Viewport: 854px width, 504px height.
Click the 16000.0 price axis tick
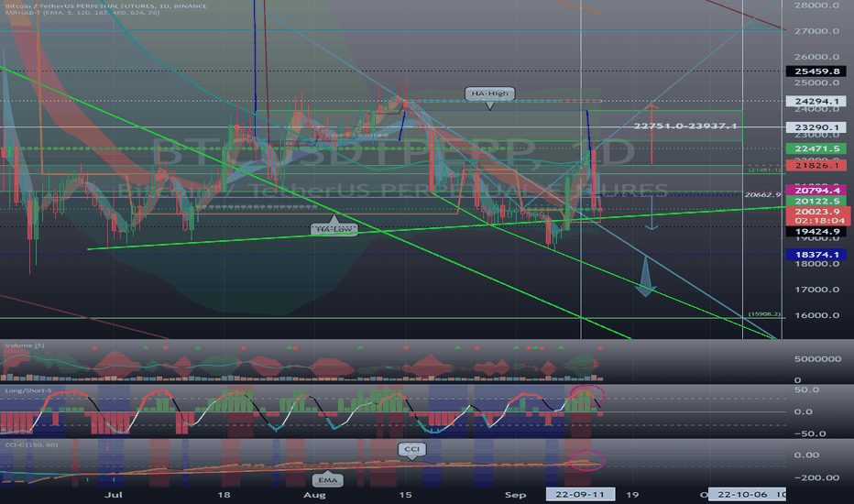[816, 315]
